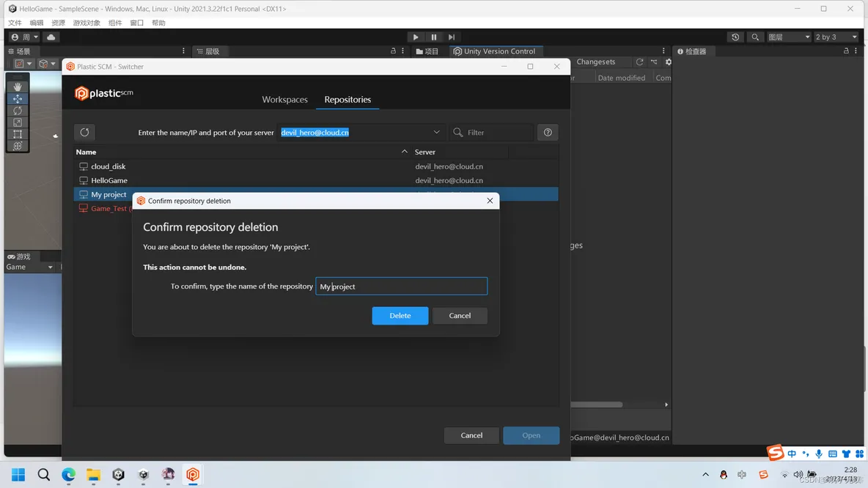Open the 文件 menu
This screenshot has width=868, height=488.
point(15,23)
